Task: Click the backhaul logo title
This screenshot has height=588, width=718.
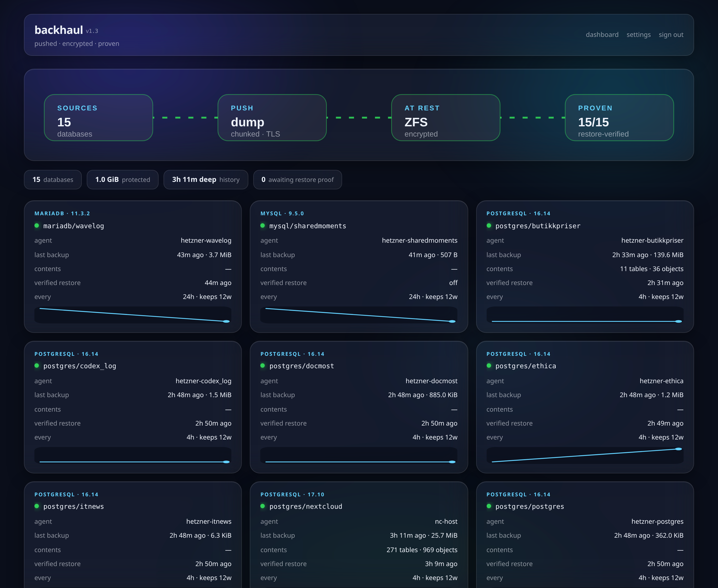Action: pos(59,30)
